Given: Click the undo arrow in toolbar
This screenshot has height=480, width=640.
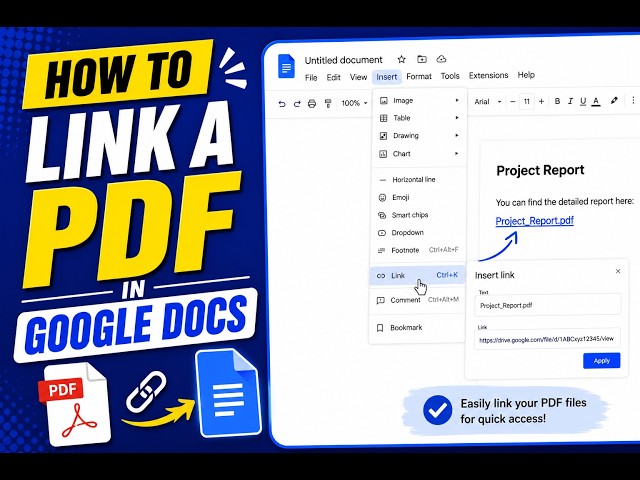Looking at the screenshot, I should (282, 104).
